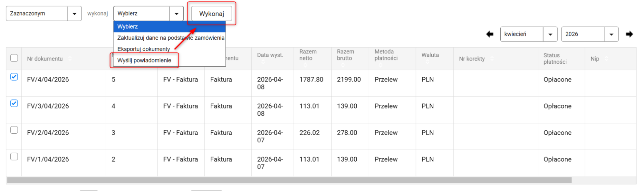
Task: Choose Eksportuj dokumenty option
Action: click(143, 49)
